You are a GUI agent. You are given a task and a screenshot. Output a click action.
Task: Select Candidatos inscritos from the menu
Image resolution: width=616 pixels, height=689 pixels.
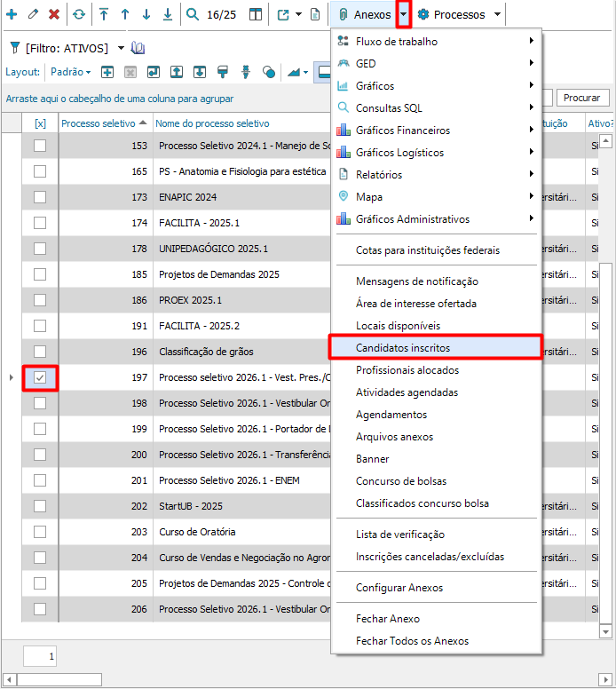coord(435,347)
